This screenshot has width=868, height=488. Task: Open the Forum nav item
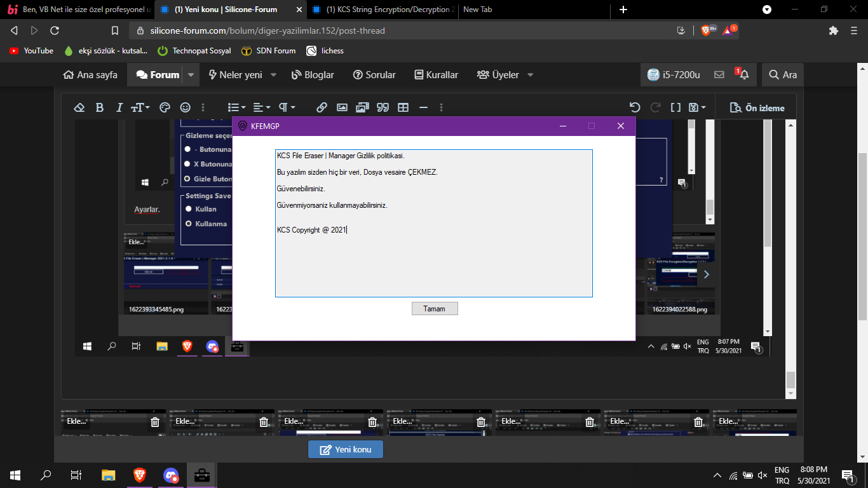click(158, 75)
